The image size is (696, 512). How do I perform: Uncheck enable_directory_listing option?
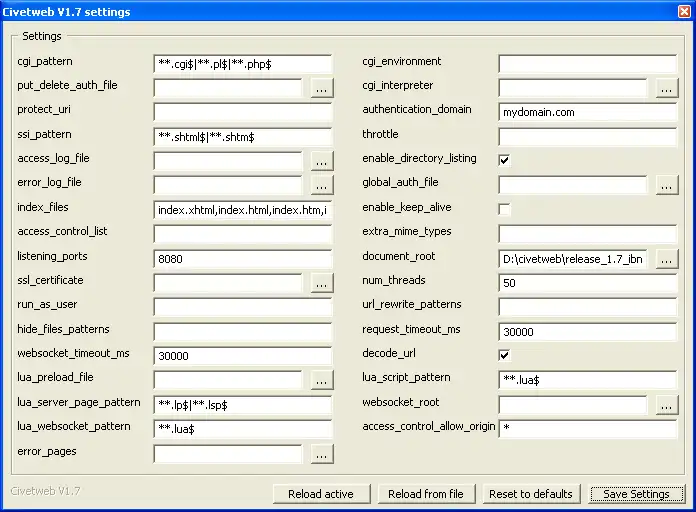click(504, 160)
